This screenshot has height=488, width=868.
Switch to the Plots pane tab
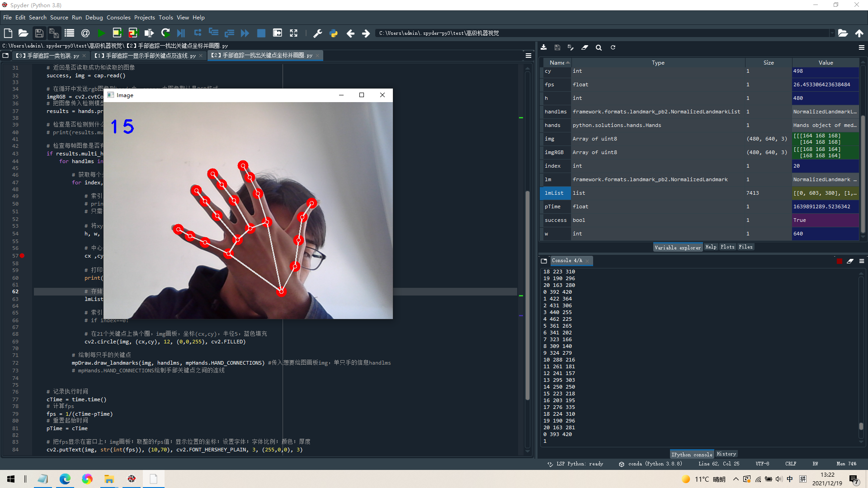click(727, 247)
